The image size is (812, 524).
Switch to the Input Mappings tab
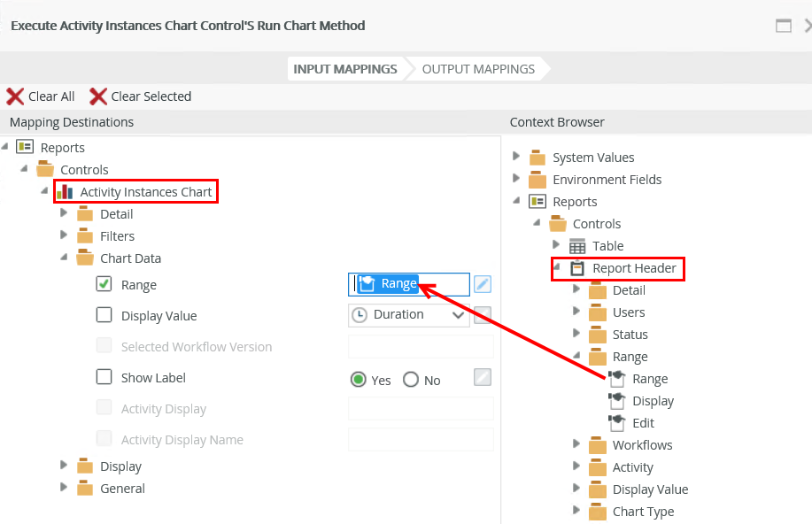coord(345,69)
